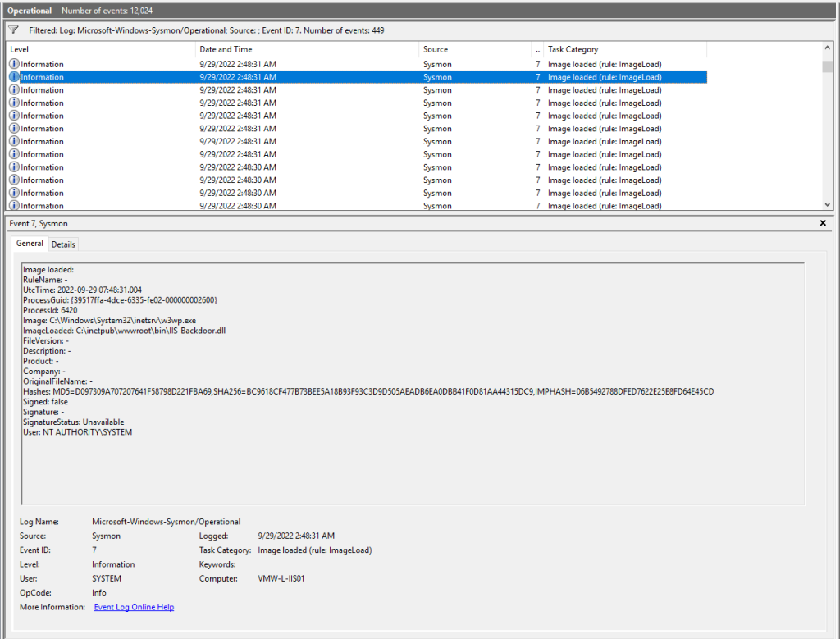Click the Information icon on the highlighted row
This screenshot has width=840, height=639.
click(12, 76)
